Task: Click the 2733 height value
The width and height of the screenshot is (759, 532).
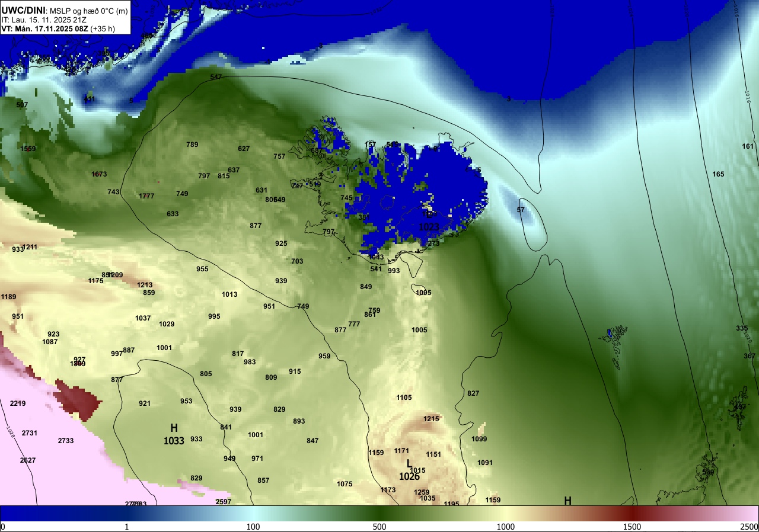Action: (66, 441)
